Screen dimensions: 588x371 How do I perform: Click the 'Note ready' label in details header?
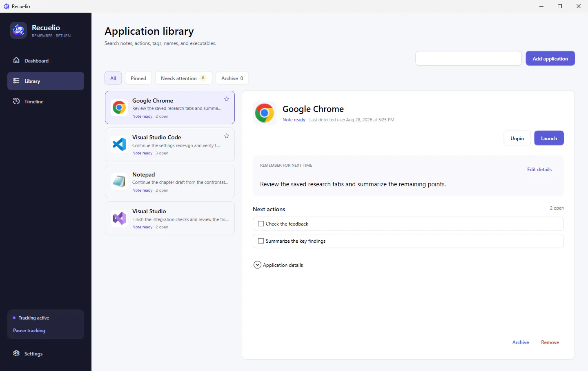[294, 120]
